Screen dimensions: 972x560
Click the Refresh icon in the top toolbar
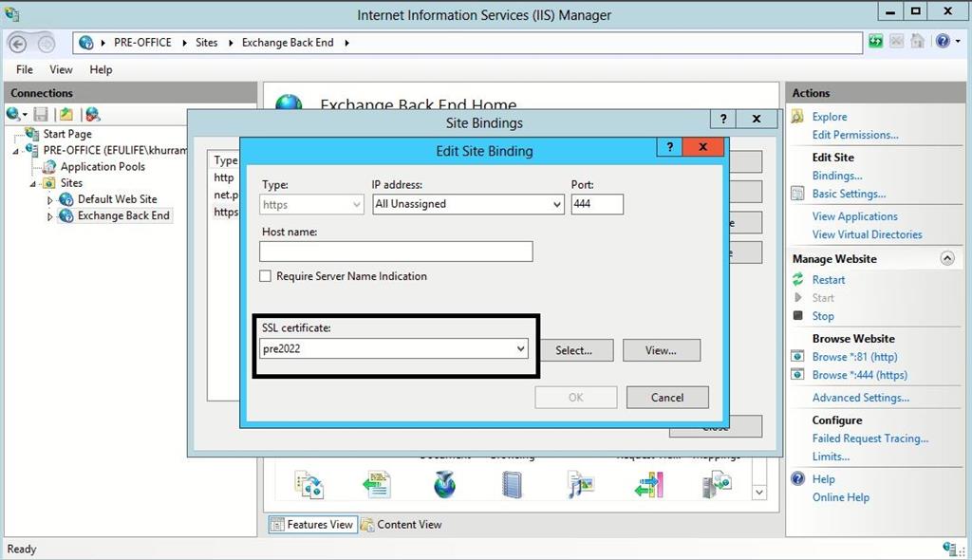tap(875, 40)
